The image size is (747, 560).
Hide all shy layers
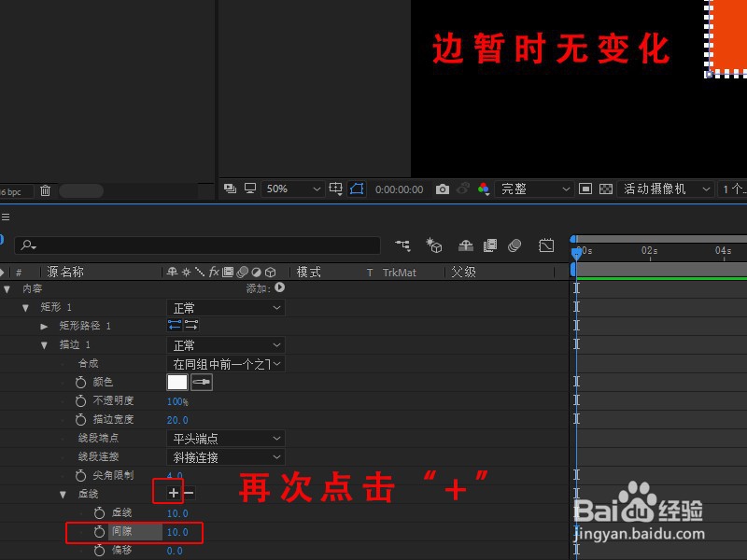tap(464, 244)
